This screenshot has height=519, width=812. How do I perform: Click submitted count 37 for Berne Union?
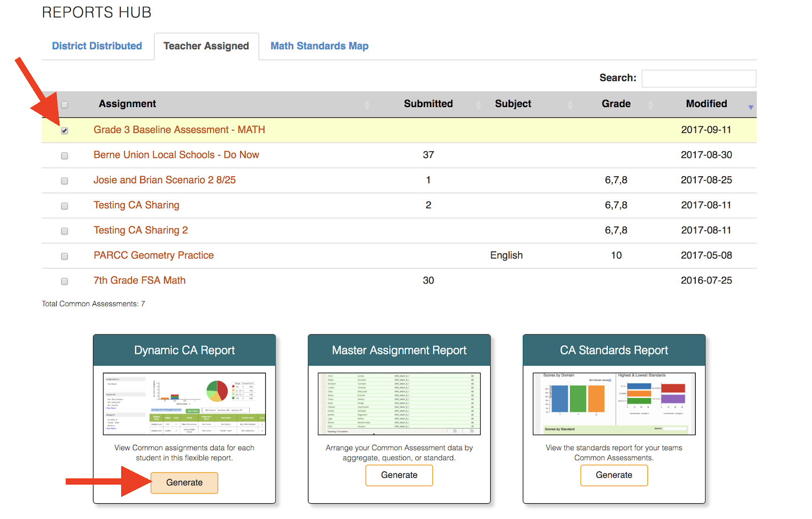coord(428,155)
